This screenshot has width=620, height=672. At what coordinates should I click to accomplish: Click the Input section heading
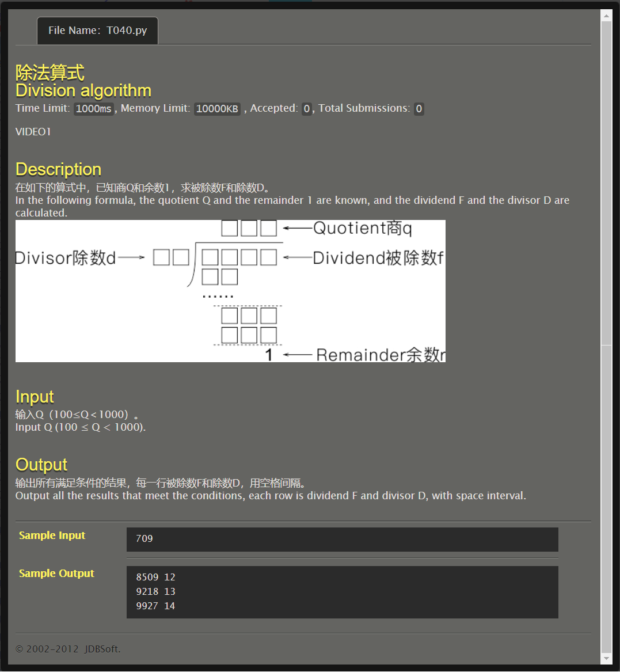pyautogui.click(x=35, y=397)
